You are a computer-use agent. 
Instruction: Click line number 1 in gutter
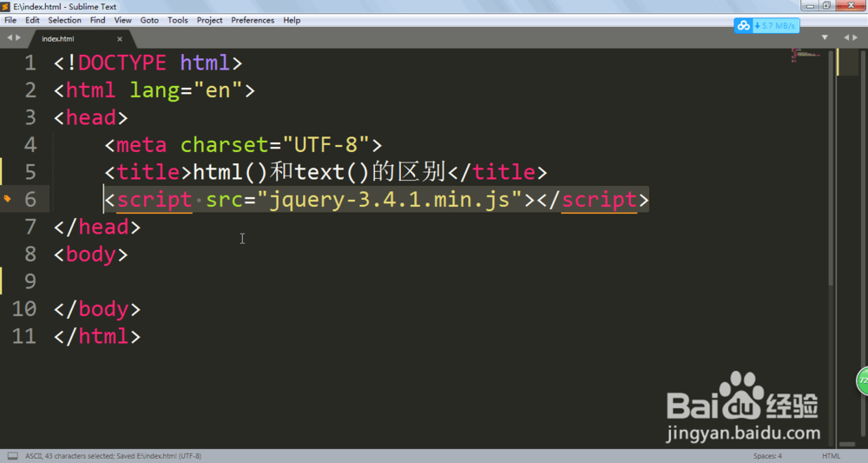click(x=30, y=63)
